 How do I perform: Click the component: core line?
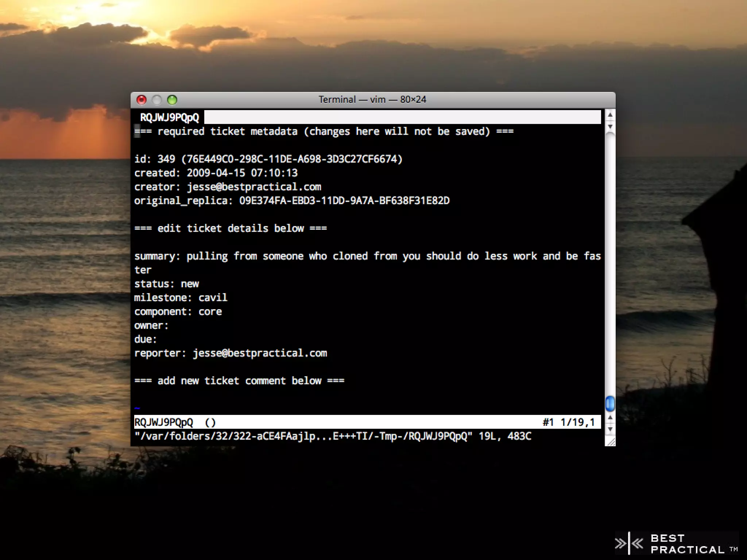point(178,312)
